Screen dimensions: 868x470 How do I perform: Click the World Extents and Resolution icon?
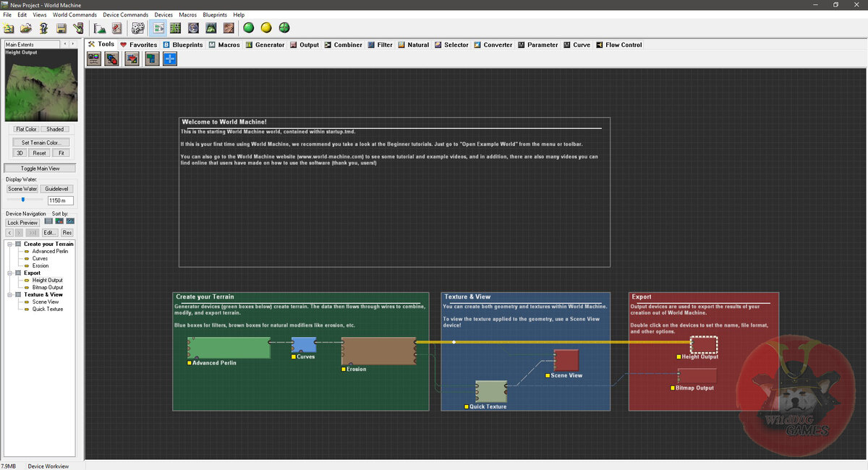click(100, 28)
